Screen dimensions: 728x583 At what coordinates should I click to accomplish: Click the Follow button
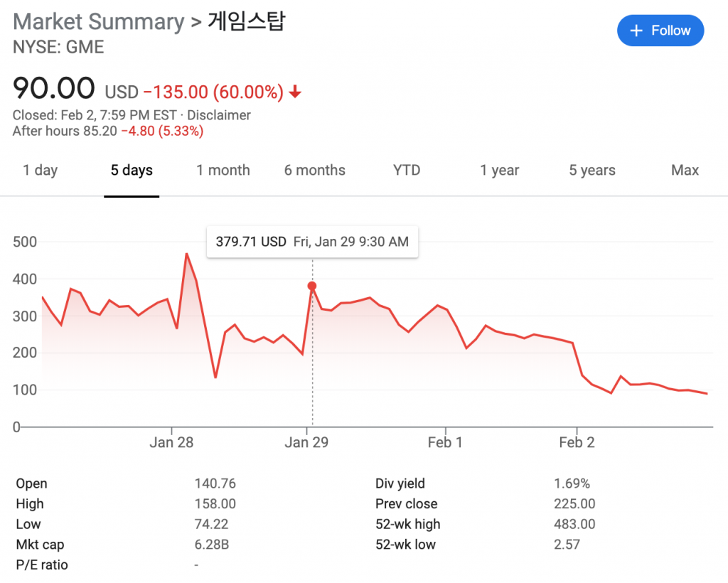(660, 31)
